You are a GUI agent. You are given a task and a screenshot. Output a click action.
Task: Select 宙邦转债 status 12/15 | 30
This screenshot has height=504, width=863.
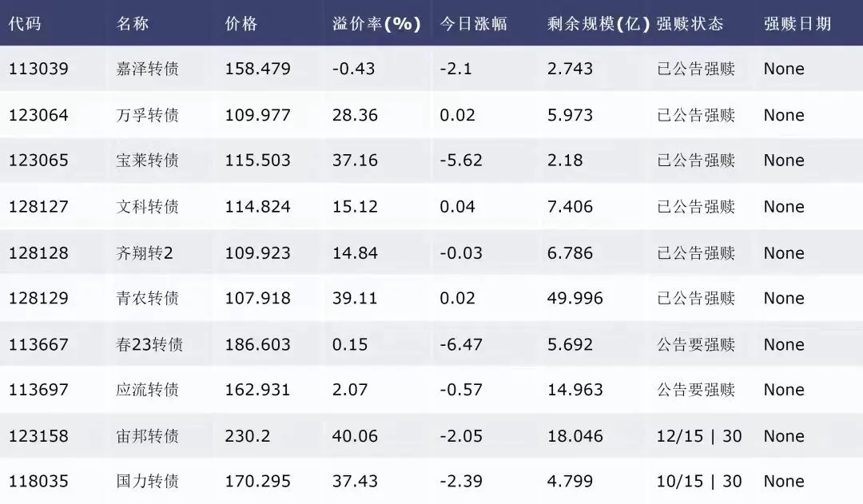pos(699,436)
